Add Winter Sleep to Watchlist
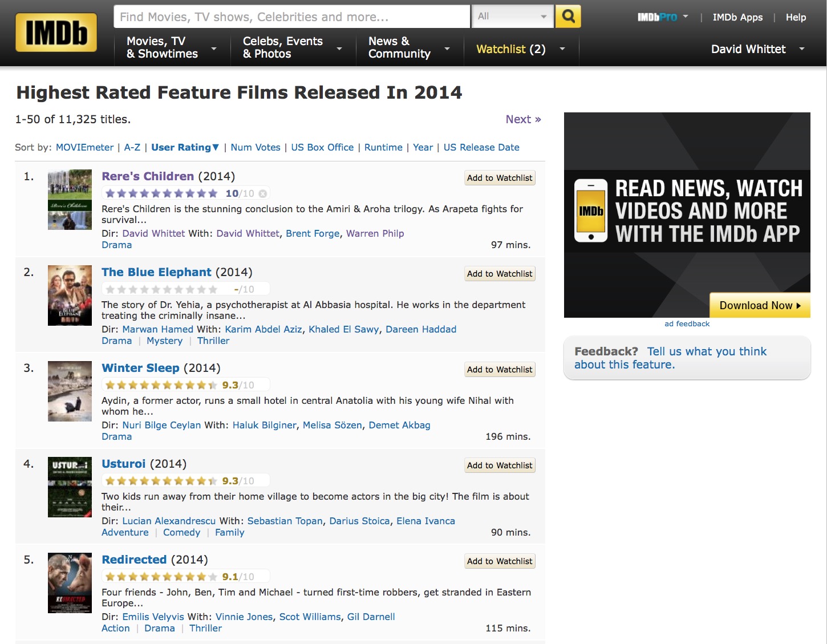This screenshot has height=644, width=827. (500, 370)
